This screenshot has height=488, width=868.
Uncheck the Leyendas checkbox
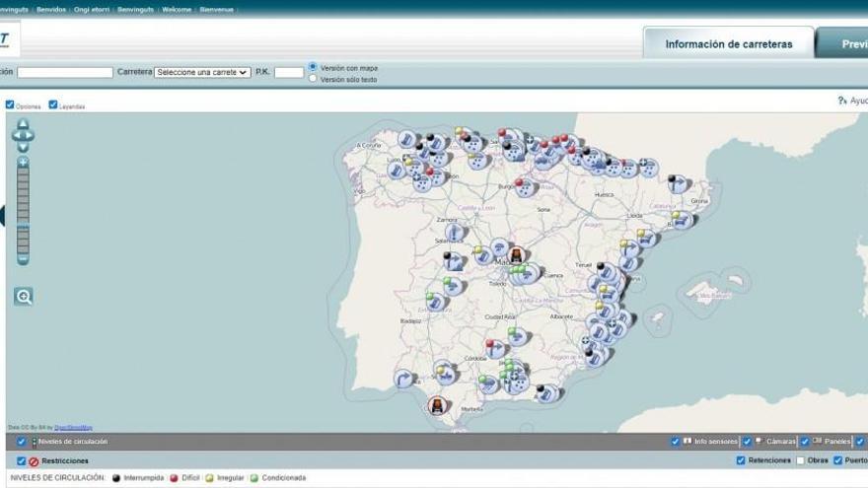tap(53, 105)
